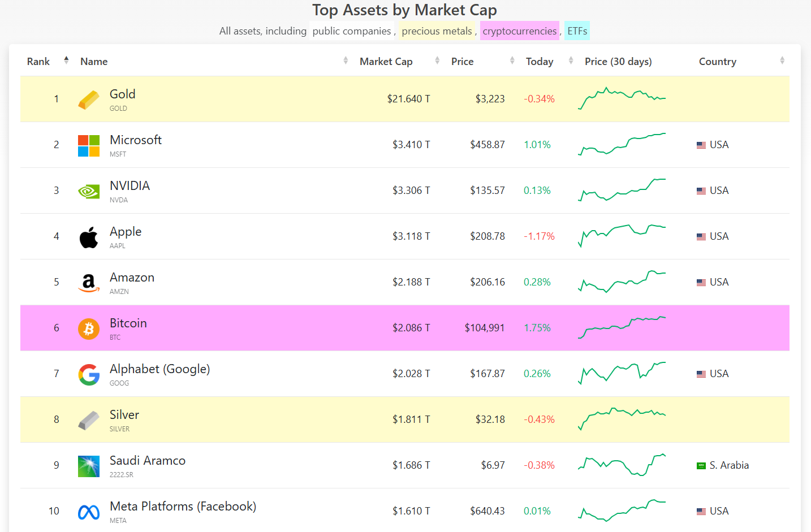Screen dimensions: 811x532
Task: Click the Alphabet Google logo icon
Action: point(89,374)
